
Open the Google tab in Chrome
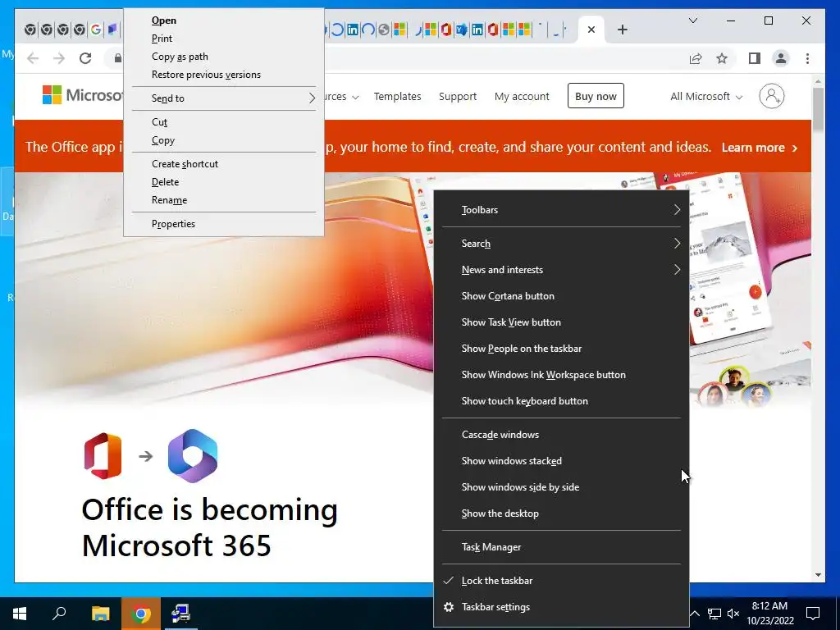pyautogui.click(x=96, y=30)
